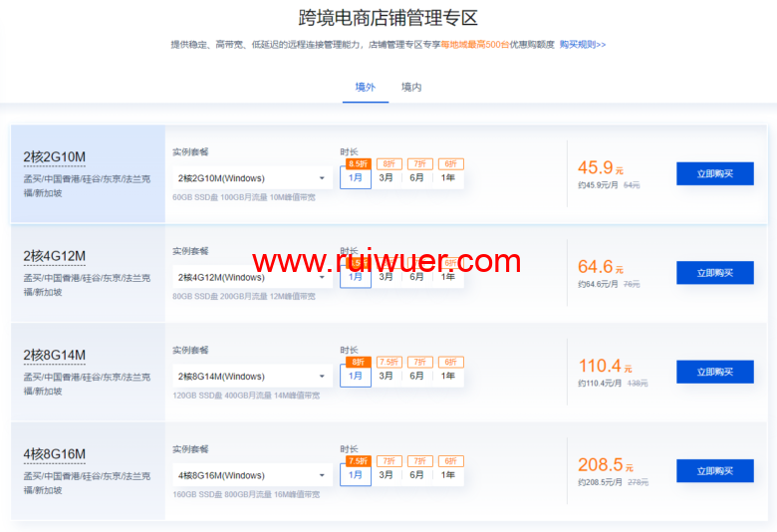Switch to the 境内 tab
777x532 pixels.
click(x=411, y=87)
